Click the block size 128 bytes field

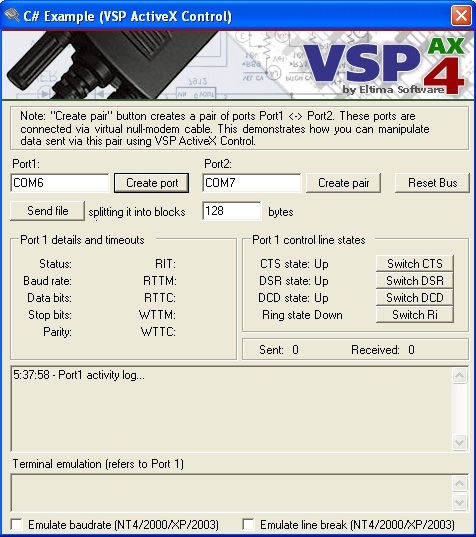[x=232, y=211]
